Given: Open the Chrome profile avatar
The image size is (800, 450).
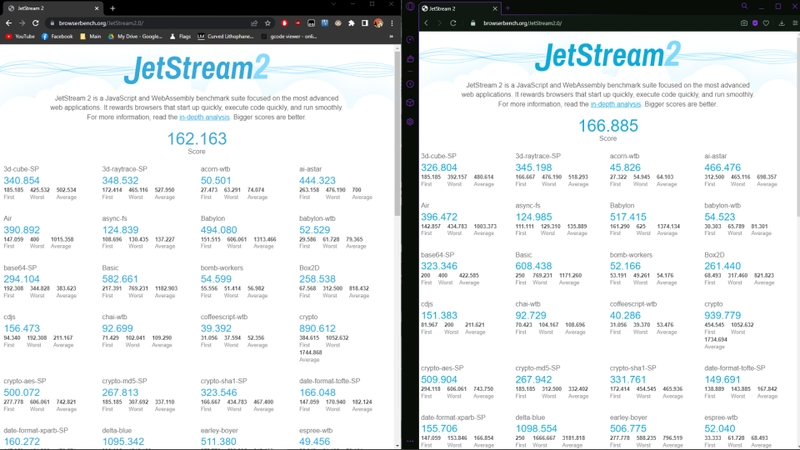Looking at the screenshot, I should point(378,23).
